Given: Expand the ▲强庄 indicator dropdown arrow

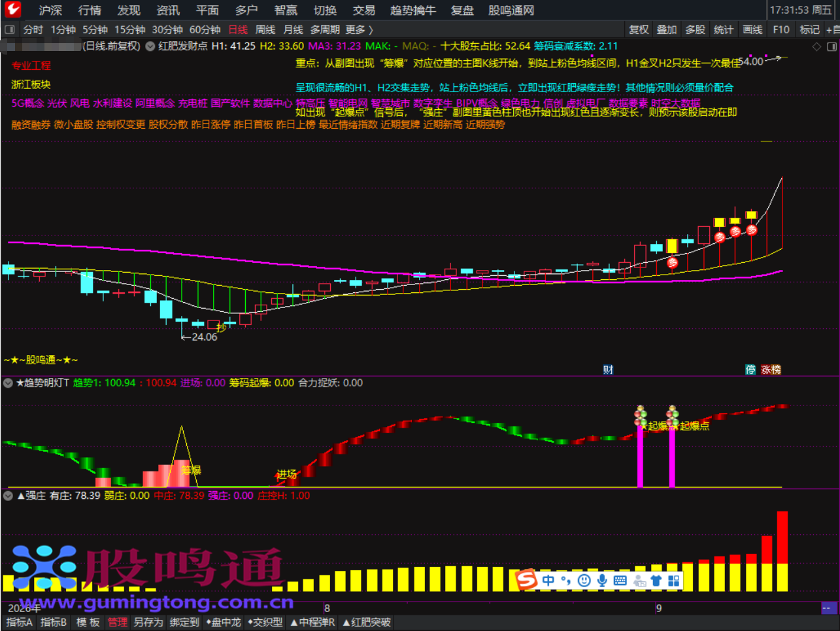Looking at the screenshot, I should click(x=8, y=496).
